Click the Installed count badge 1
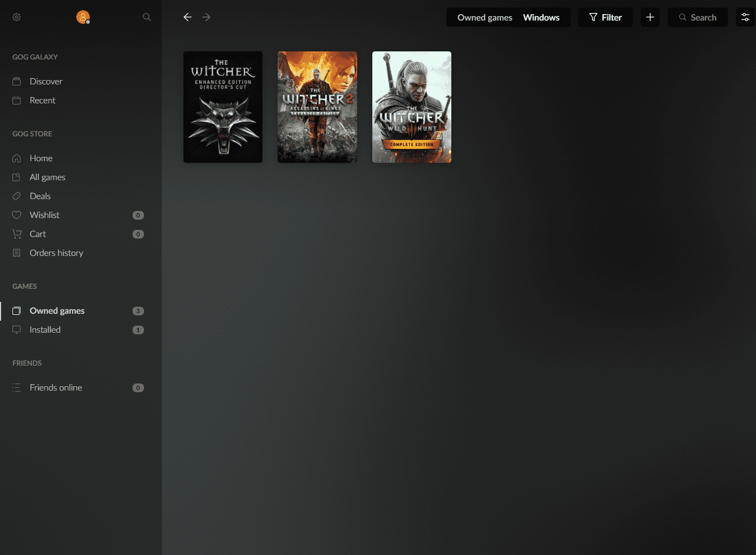Screen dimensions: 756x555 pyautogui.click(x=138, y=330)
